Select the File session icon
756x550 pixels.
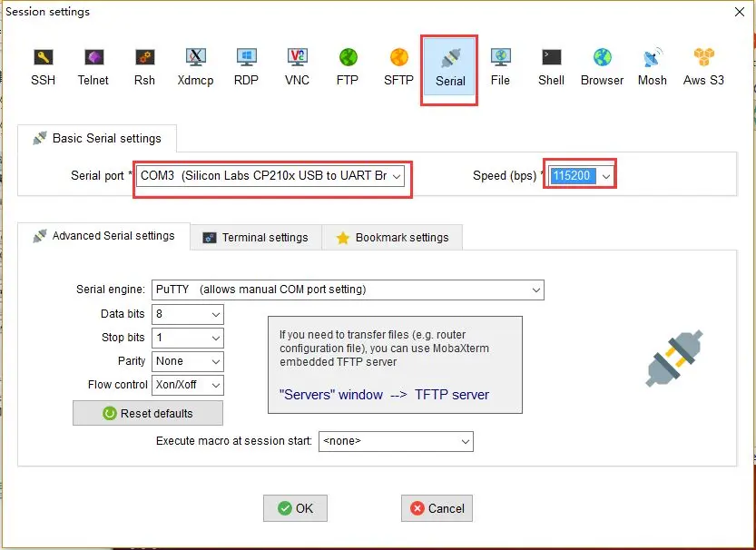(500, 67)
